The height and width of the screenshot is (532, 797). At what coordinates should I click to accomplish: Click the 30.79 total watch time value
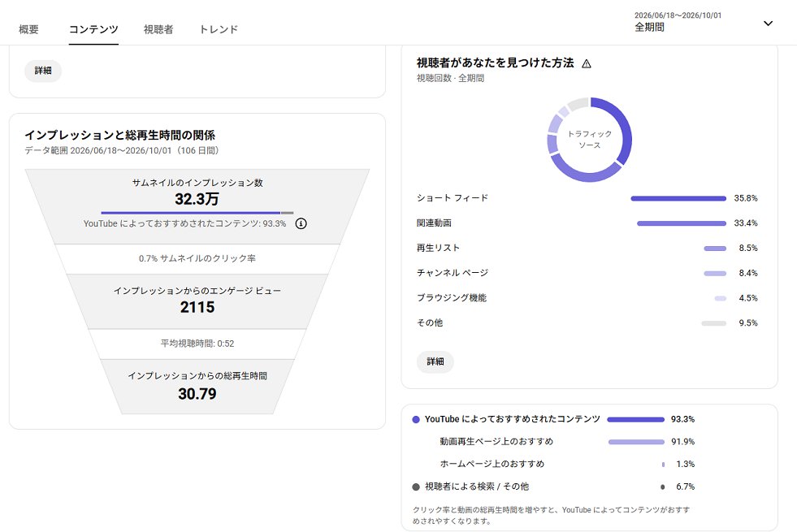coord(197,394)
